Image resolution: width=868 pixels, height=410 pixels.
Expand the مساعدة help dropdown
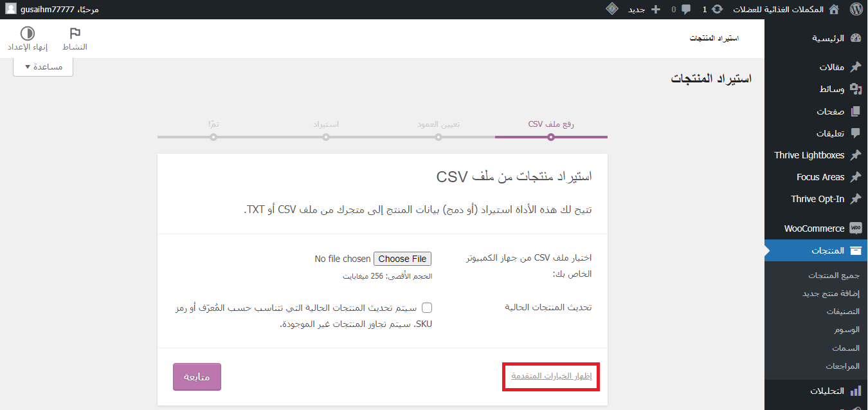pos(43,67)
